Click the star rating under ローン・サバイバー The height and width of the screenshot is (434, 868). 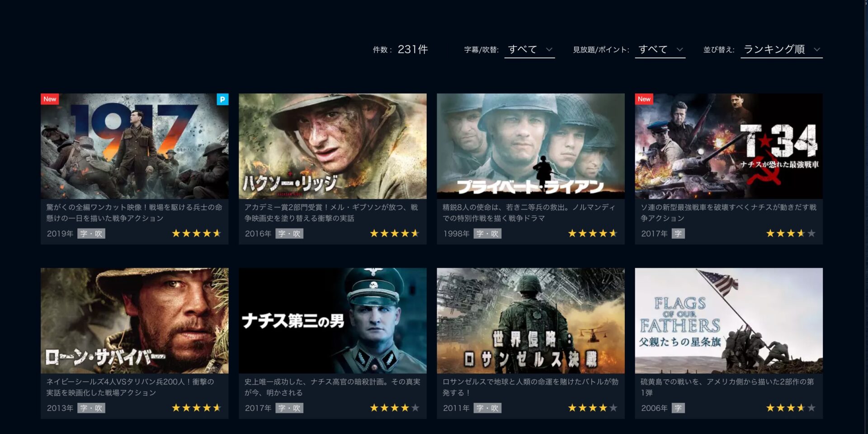click(197, 408)
